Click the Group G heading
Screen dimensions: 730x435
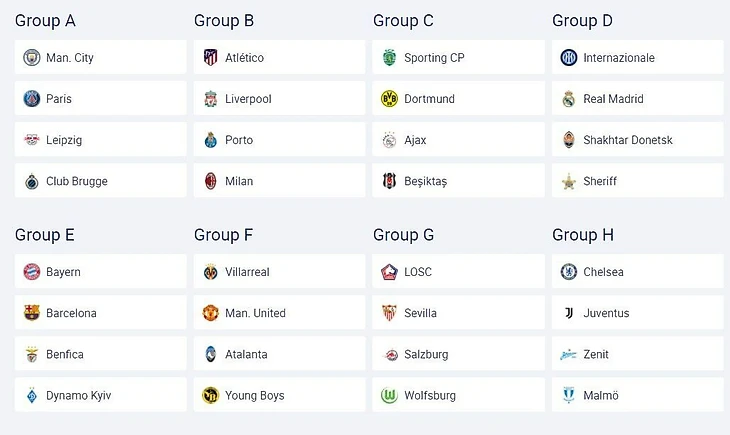(x=404, y=235)
